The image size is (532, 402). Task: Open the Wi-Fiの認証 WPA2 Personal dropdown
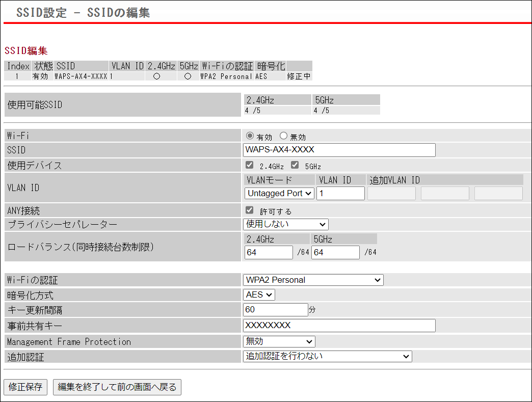click(x=313, y=280)
